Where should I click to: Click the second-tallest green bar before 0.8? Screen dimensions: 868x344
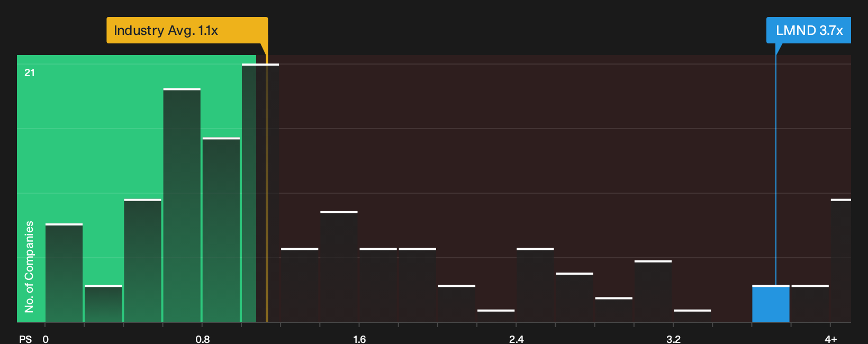pos(182,205)
